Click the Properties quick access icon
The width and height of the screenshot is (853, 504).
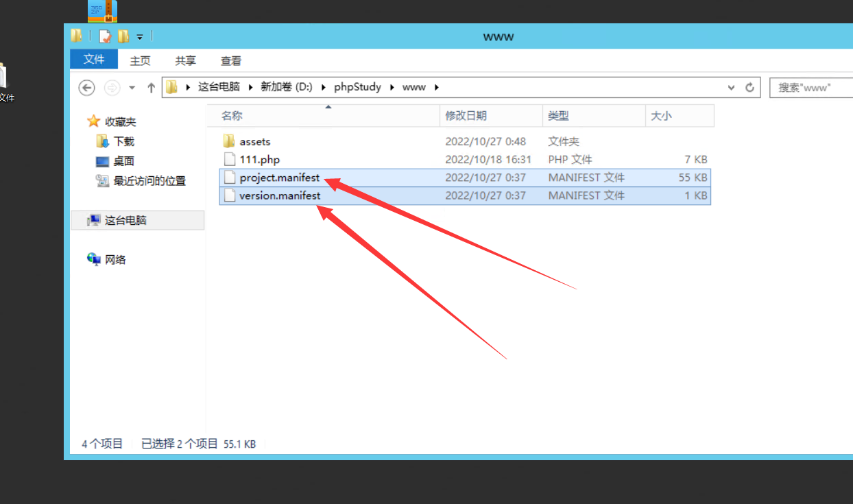coord(105,36)
